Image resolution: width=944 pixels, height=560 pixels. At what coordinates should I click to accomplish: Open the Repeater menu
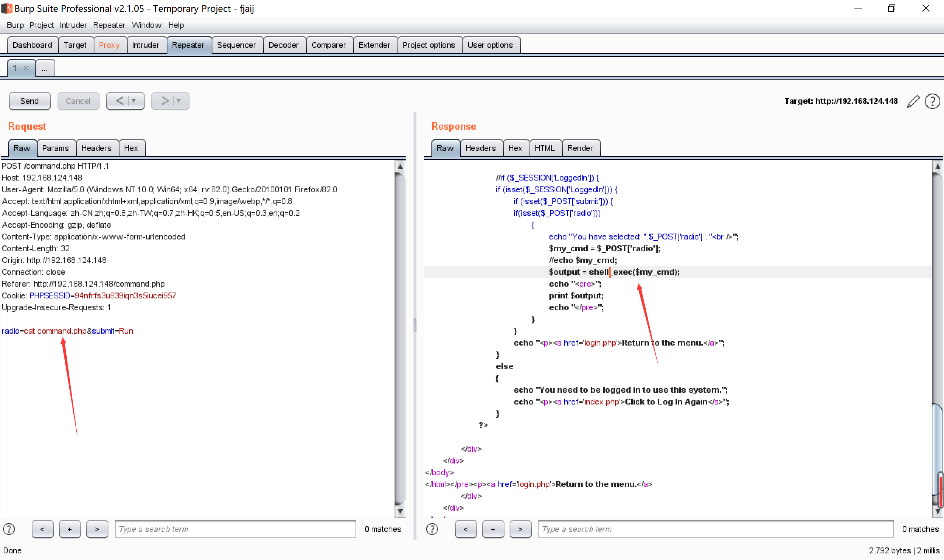coord(109,25)
